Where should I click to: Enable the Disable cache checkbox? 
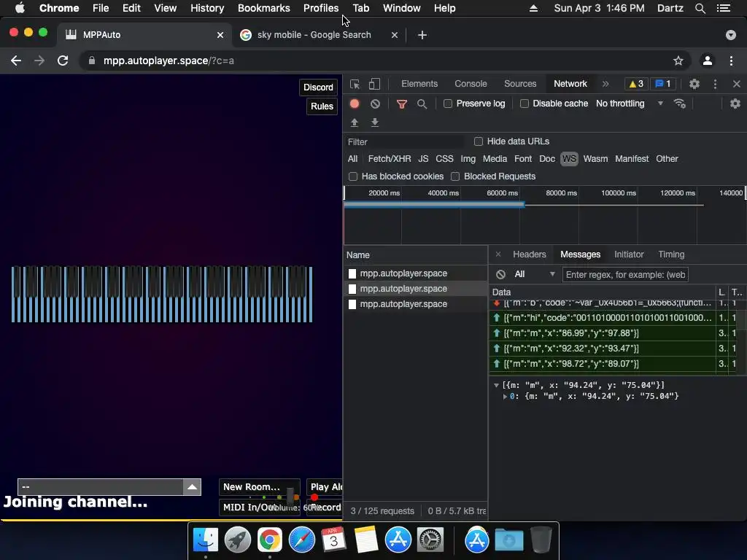524,104
